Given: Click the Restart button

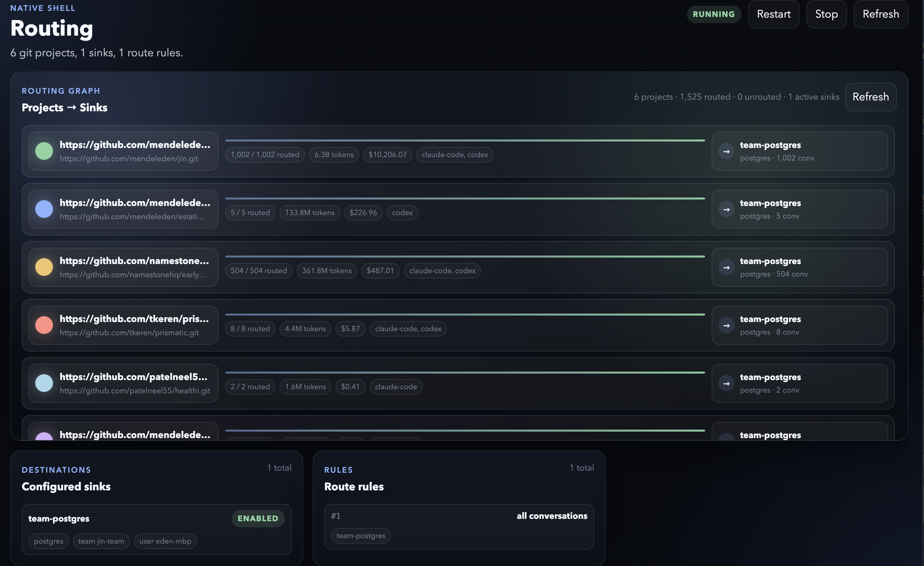Looking at the screenshot, I should tap(774, 14).
